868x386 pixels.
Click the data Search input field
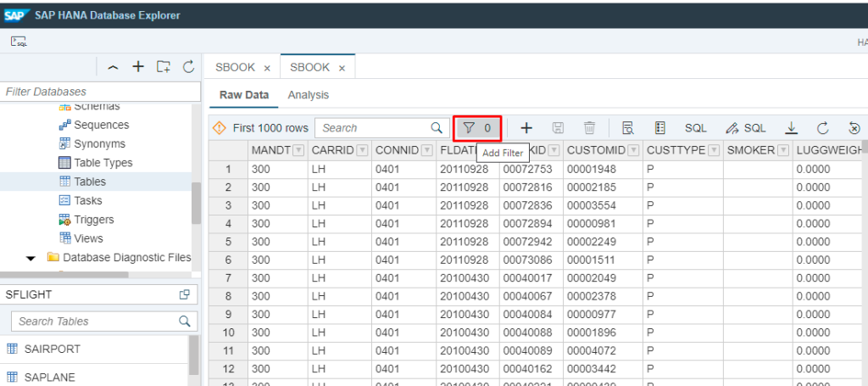coord(375,128)
